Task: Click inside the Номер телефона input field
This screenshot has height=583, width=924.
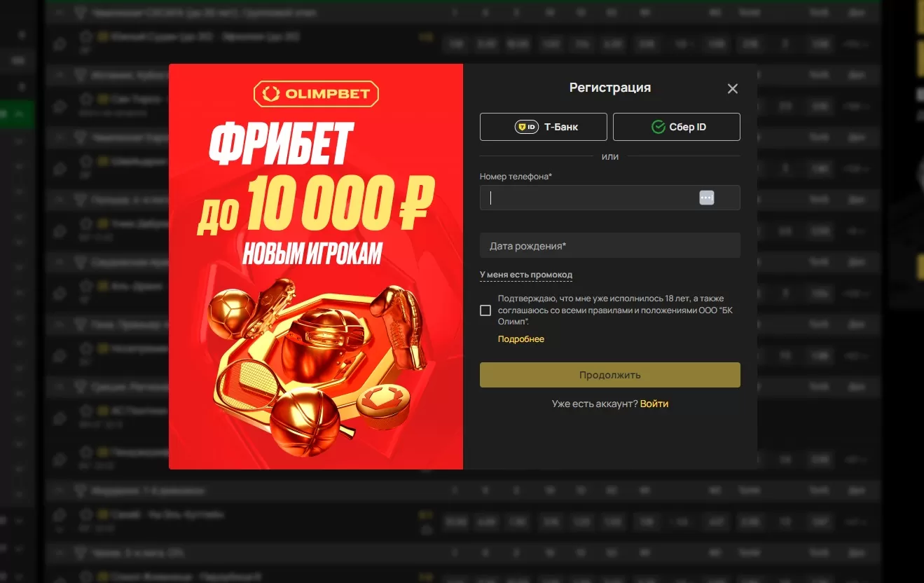Action: coord(588,198)
